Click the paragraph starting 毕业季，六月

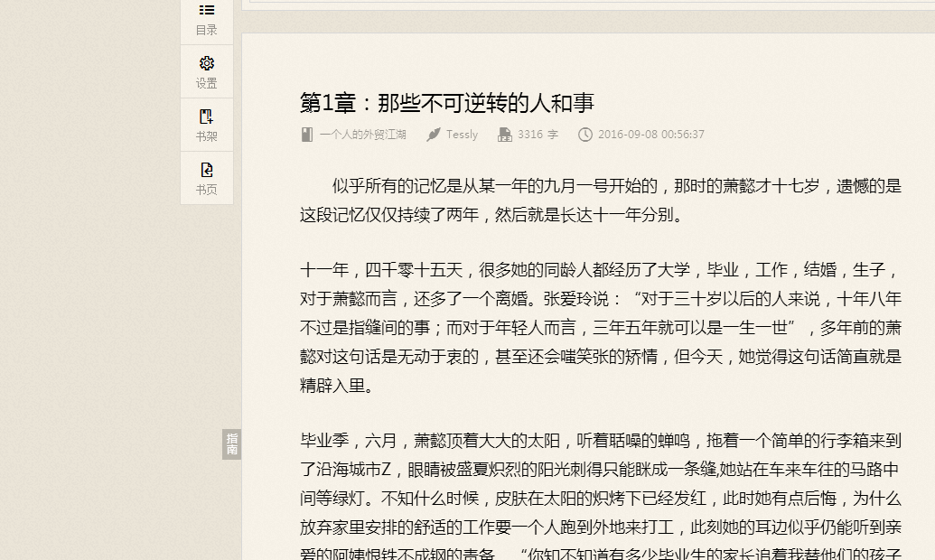(601, 498)
